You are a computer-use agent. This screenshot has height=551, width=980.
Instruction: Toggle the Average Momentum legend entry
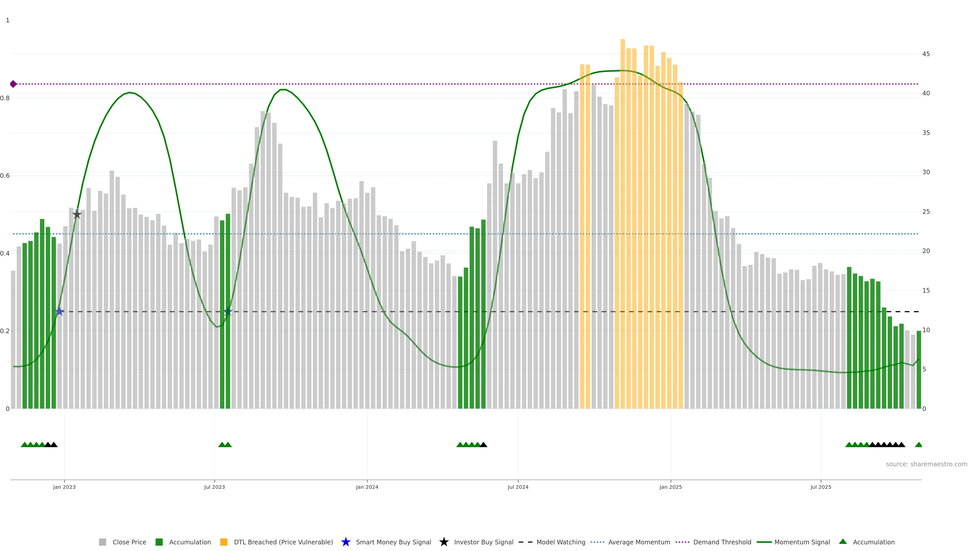tap(639, 542)
